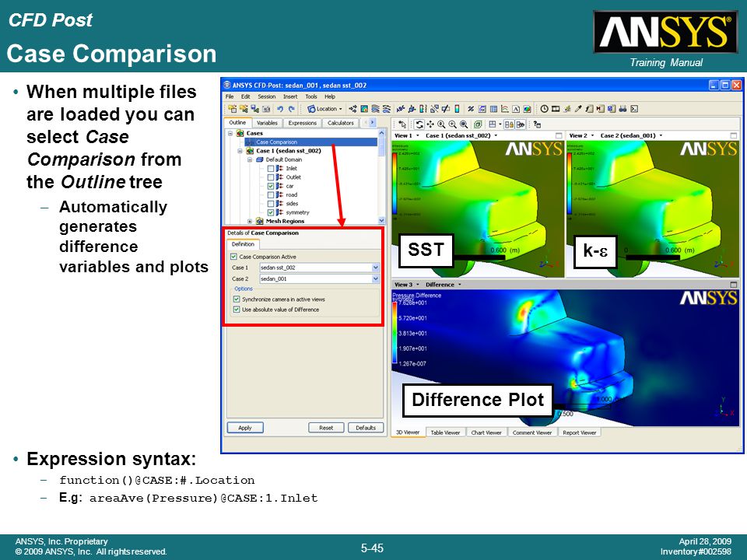Screen dimensions: 747x560
Task: Switch to the Variables tab
Action: [x=267, y=123]
